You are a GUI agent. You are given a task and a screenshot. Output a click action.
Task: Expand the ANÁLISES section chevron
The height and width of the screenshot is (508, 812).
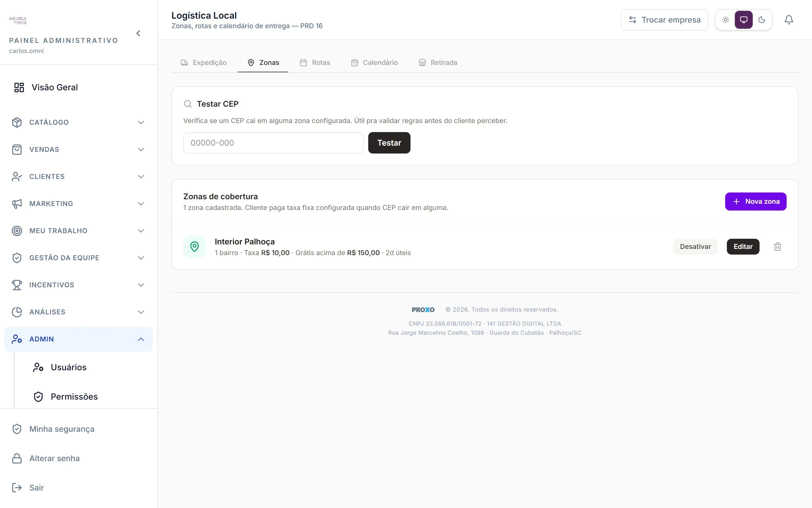click(141, 312)
